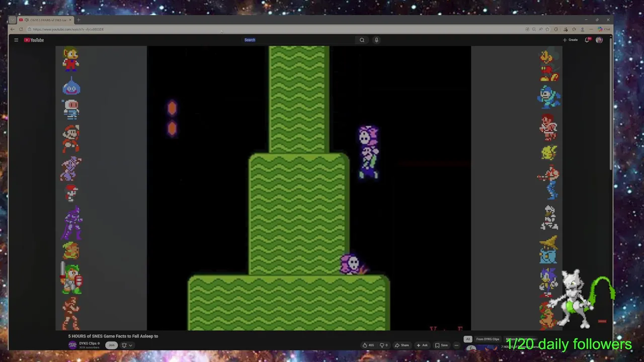Go to the YouTube home logo
Image resolution: width=644 pixels, height=362 pixels.
34,40
